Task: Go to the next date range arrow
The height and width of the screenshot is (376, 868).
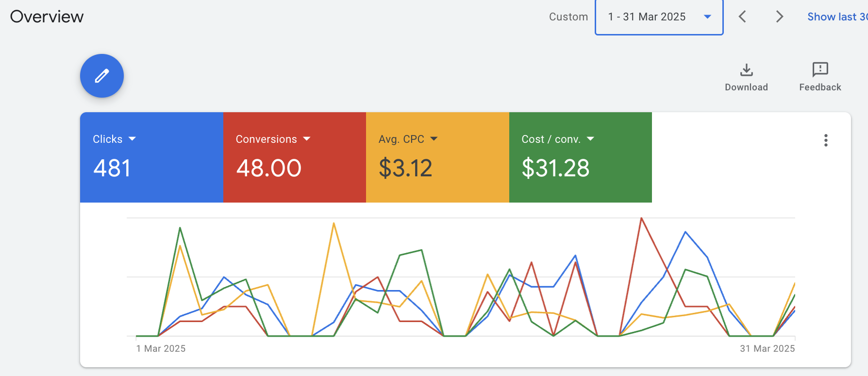Action: [779, 17]
